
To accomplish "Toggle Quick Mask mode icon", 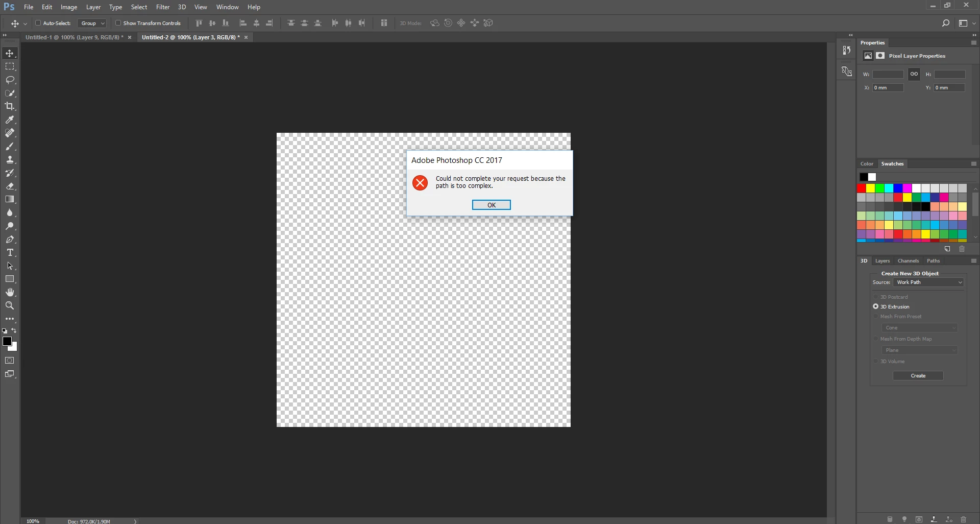I will click(x=10, y=361).
